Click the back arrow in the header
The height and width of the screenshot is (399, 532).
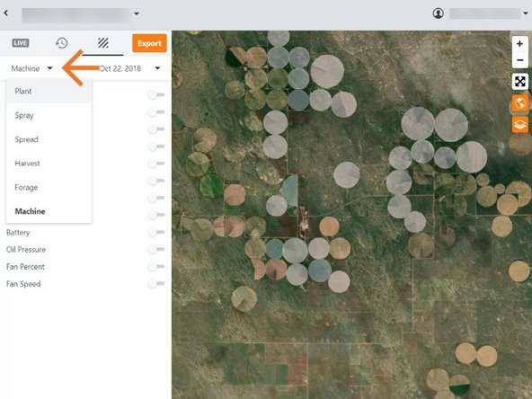pos(6,13)
